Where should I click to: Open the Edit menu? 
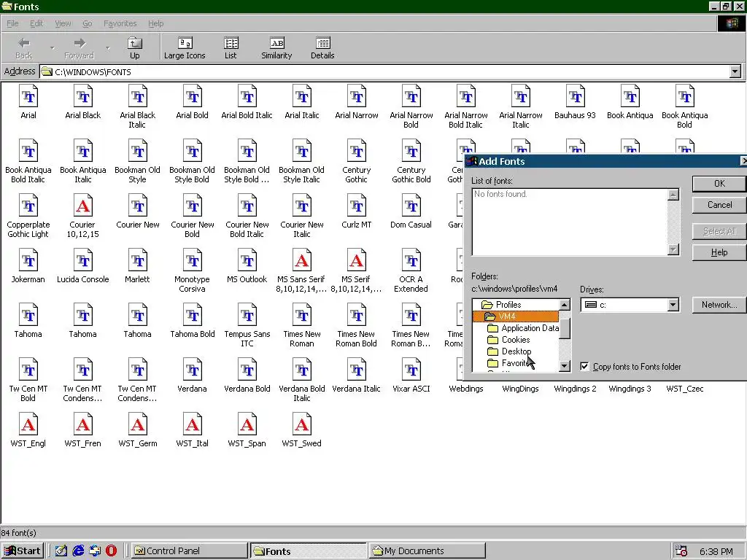point(36,23)
